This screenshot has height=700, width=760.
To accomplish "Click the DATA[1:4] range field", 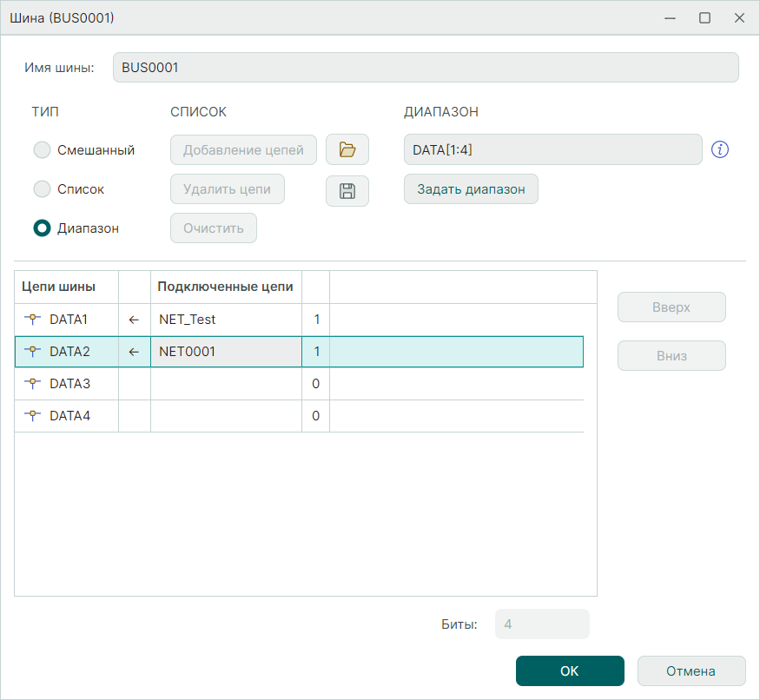I will pos(552,149).
